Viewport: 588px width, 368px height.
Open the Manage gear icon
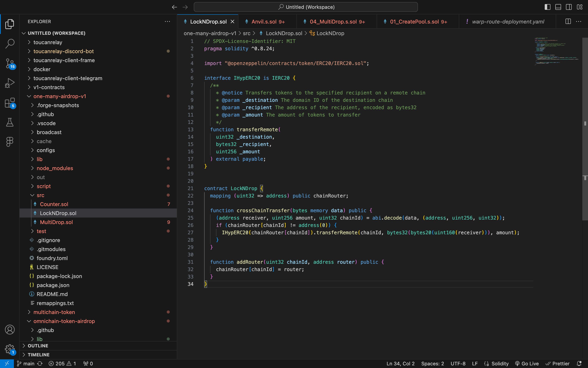pyautogui.click(x=10, y=349)
